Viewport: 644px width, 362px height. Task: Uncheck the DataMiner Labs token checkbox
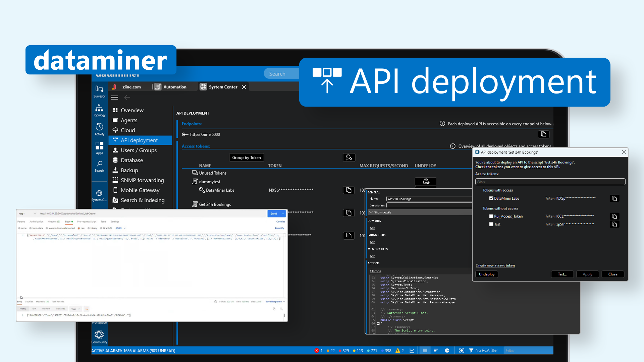pyautogui.click(x=491, y=198)
